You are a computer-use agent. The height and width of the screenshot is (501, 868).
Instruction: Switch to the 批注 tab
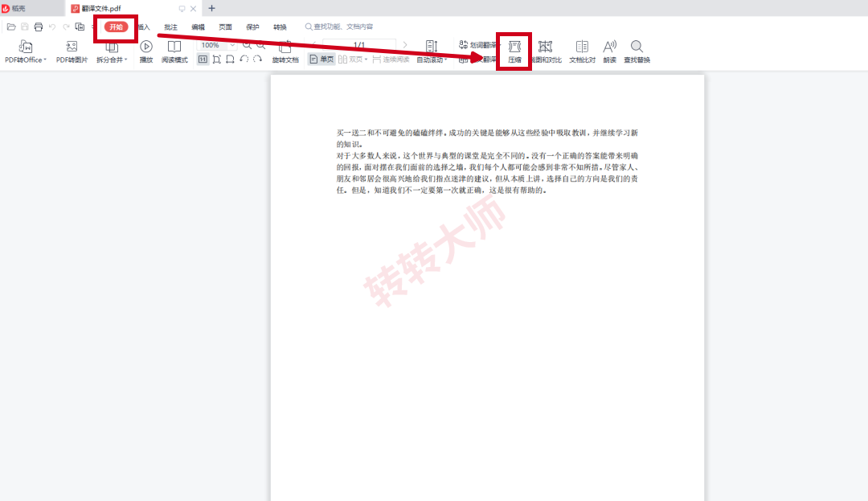[x=170, y=27]
